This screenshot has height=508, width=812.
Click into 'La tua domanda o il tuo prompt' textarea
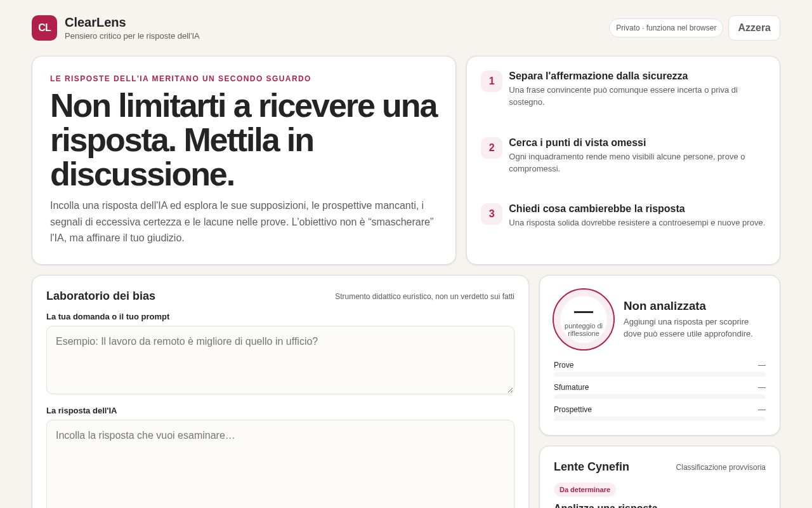click(x=280, y=360)
